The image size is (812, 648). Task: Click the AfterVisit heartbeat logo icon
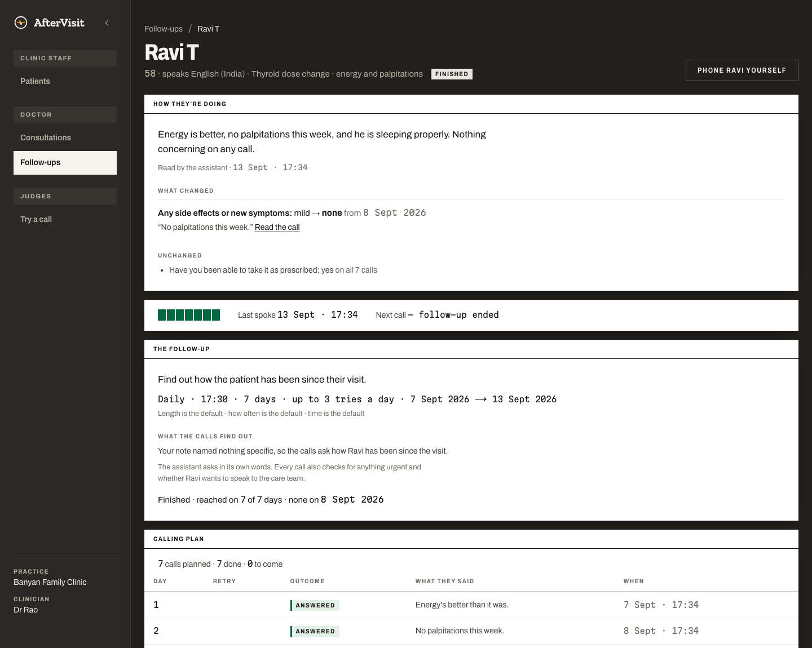click(x=21, y=23)
